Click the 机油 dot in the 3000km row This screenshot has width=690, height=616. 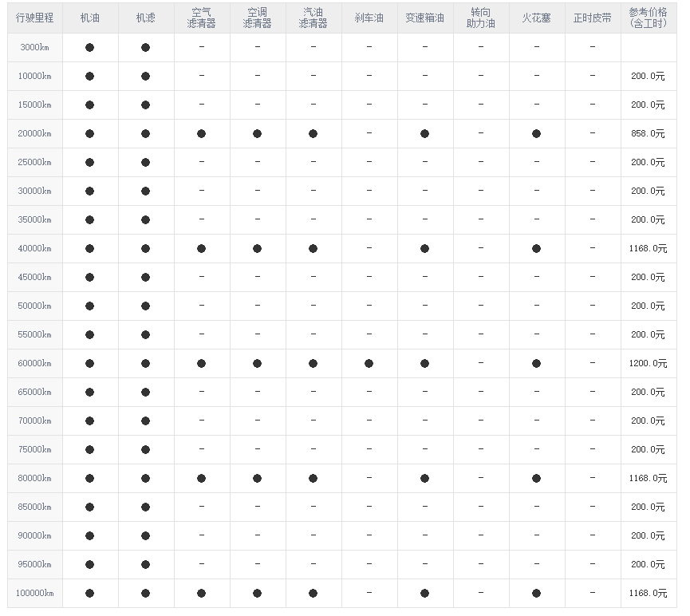[x=89, y=48]
